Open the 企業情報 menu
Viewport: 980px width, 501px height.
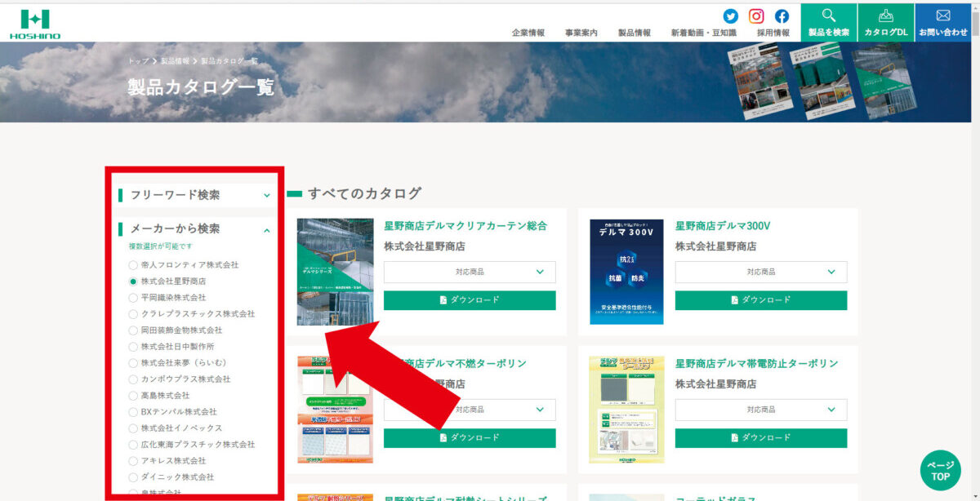pyautogui.click(x=528, y=33)
